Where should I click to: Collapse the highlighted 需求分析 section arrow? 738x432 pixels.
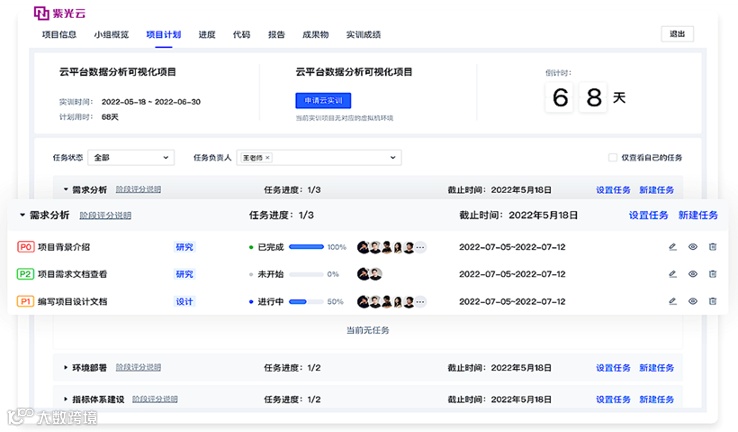point(22,215)
